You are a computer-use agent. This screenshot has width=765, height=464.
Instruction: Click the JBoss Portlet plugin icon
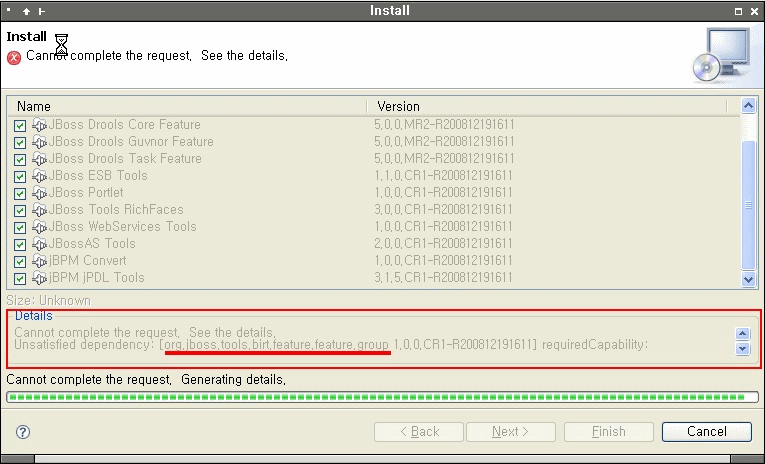point(40,193)
